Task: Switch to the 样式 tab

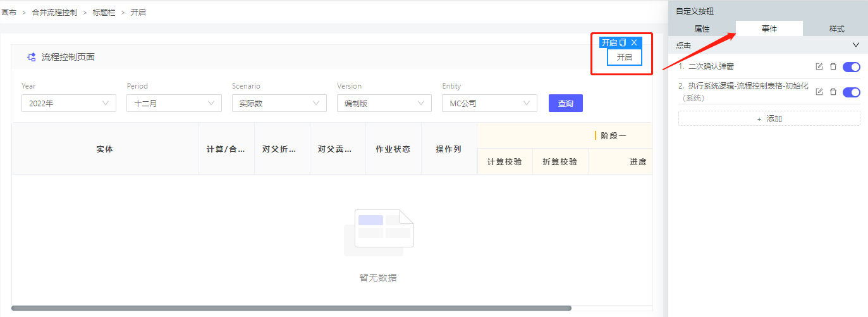Action: tap(836, 29)
